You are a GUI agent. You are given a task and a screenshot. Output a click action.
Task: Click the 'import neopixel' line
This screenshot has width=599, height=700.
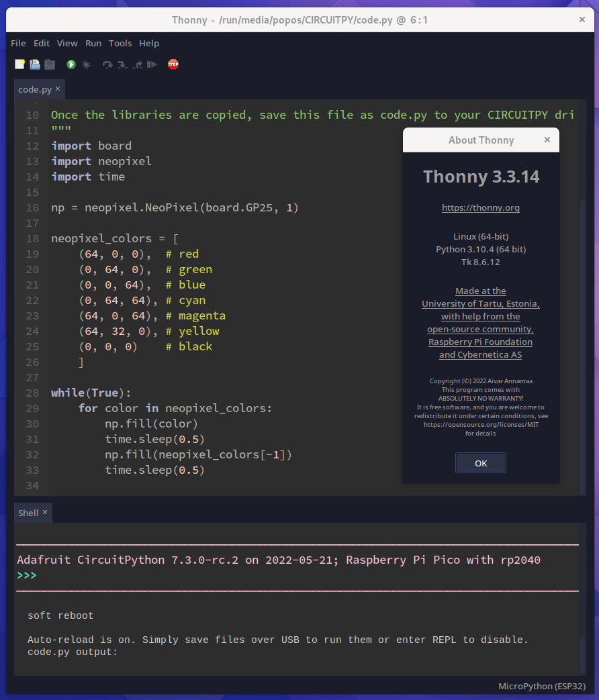(x=101, y=161)
